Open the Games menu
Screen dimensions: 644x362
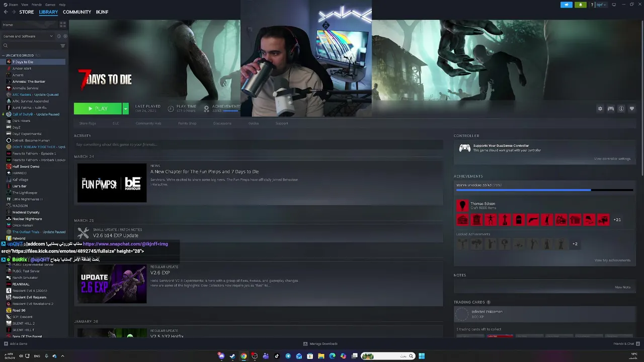coord(50,5)
